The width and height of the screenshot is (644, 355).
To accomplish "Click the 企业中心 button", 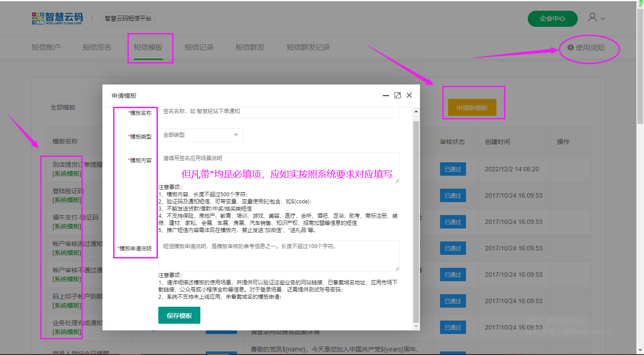I will [x=552, y=19].
